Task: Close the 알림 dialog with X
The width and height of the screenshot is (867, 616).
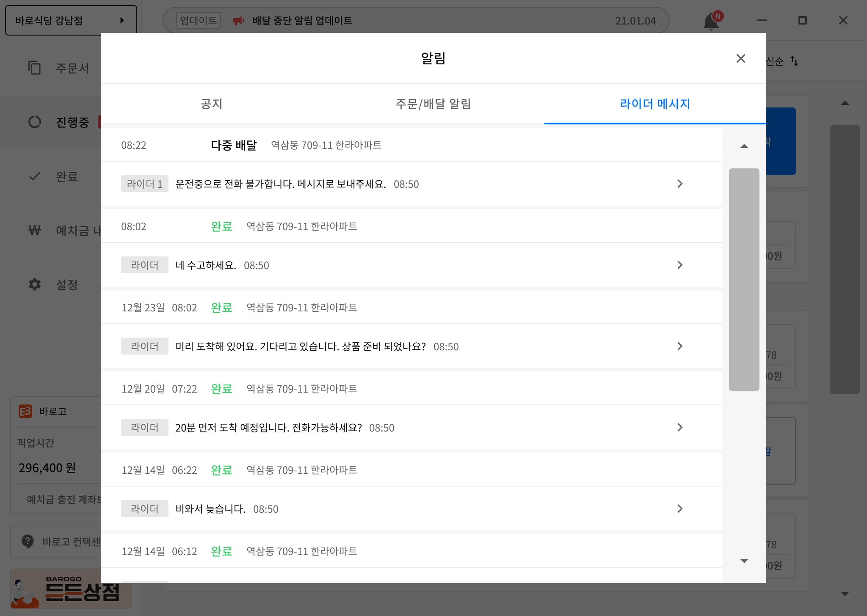Action: (x=740, y=58)
